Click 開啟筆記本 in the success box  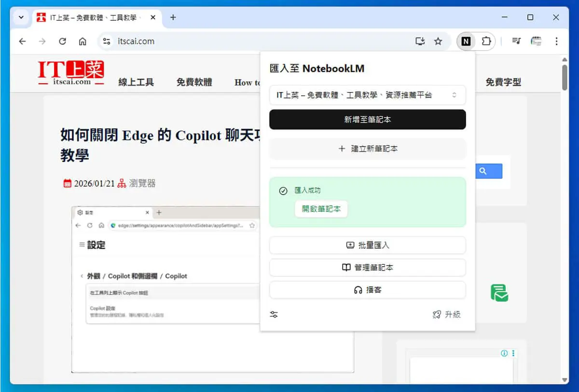coord(321,209)
